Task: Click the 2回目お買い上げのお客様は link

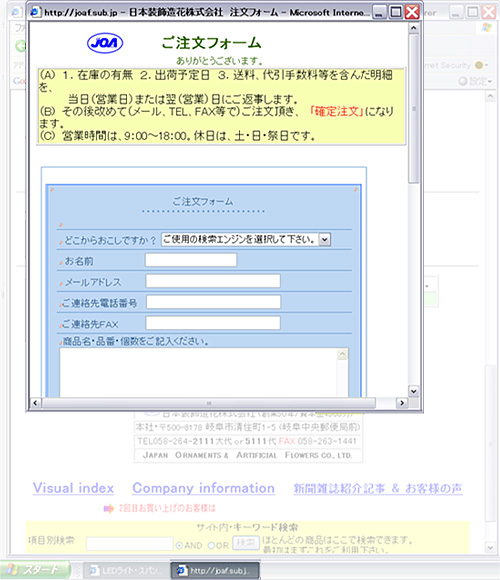Action: (167, 508)
